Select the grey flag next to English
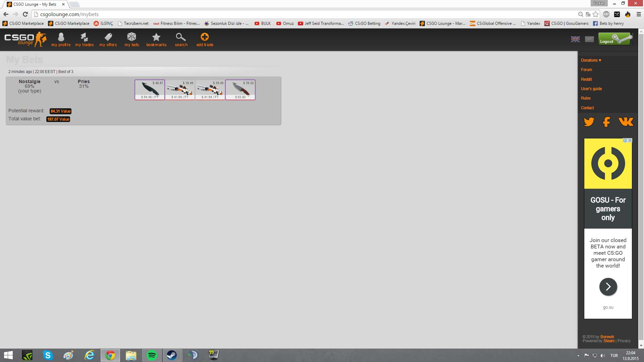The image size is (644, 362). tap(589, 39)
